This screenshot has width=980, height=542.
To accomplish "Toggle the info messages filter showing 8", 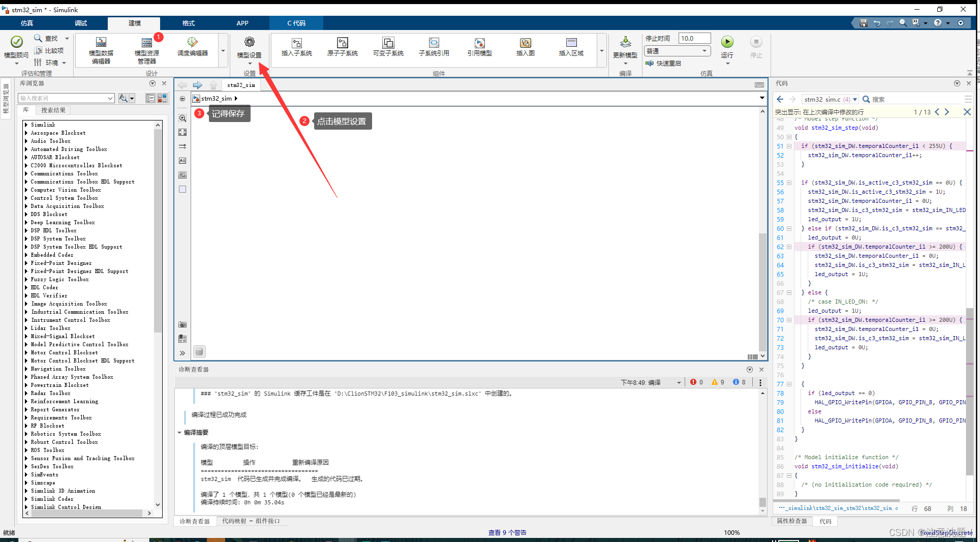I will click(x=739, y=382).
